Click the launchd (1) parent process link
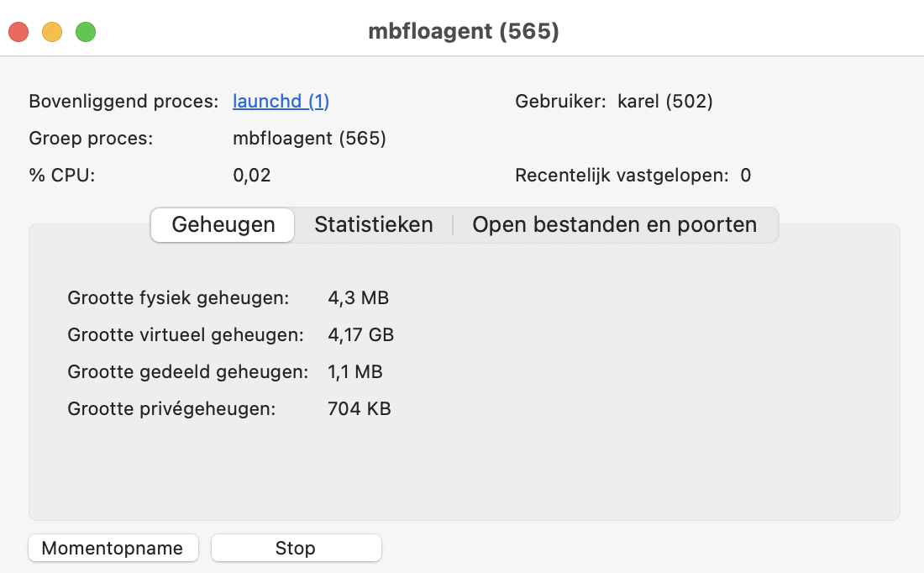 pos(281,102)
